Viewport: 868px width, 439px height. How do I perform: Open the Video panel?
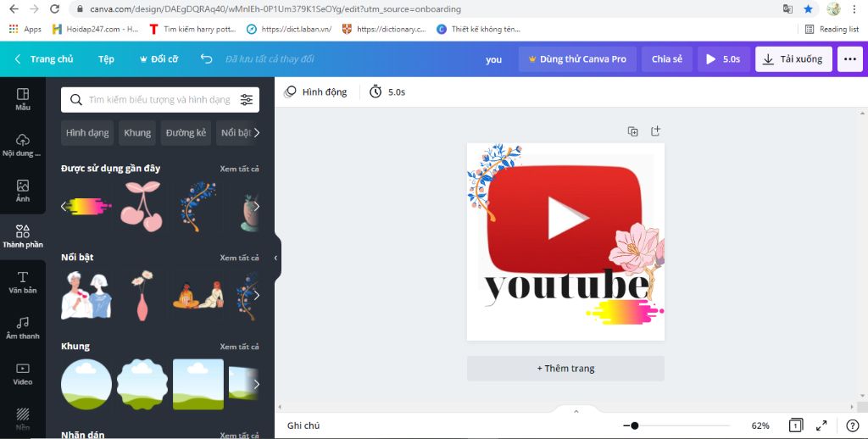point(23,374)
